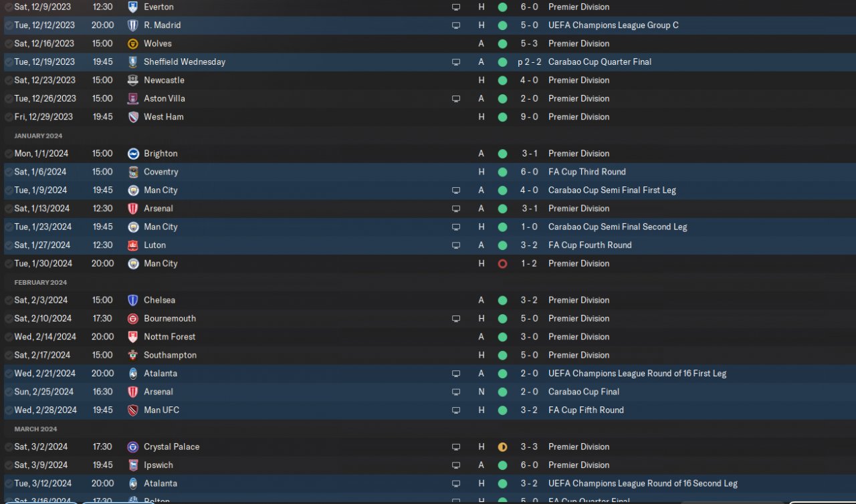Click the Luton club badge

(133, 245)
